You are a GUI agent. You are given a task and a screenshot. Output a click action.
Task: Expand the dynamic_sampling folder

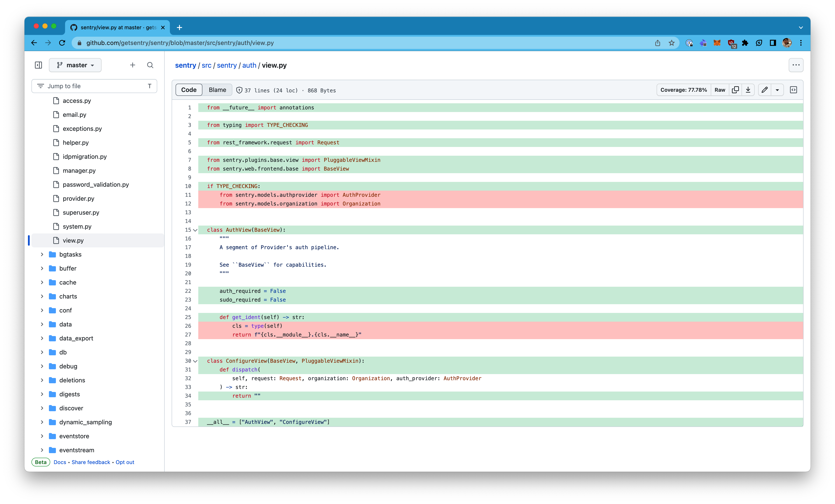pyautogui.click(x=42, y=422)
